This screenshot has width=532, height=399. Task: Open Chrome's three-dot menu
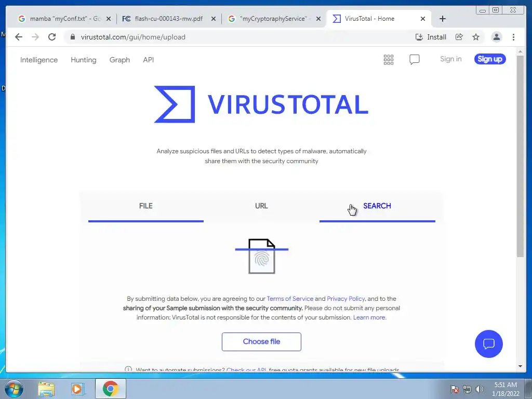click(513, 37)
